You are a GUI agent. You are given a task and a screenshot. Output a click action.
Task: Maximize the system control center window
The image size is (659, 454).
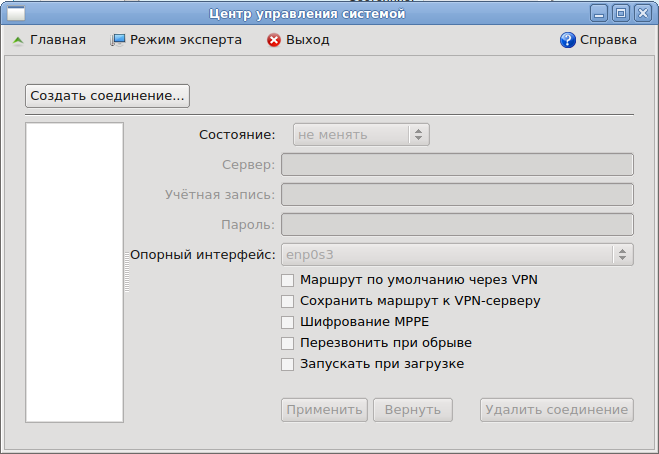[x=621, y=13]
